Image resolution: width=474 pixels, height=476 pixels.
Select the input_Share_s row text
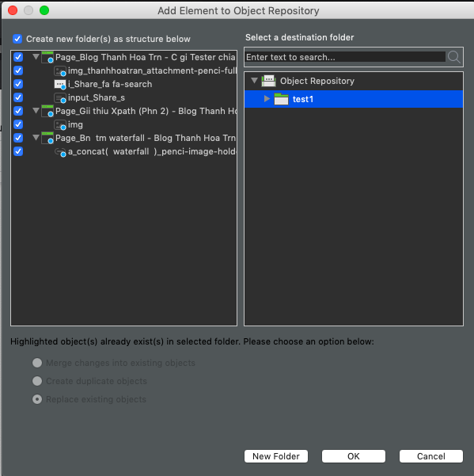point(96,97)
